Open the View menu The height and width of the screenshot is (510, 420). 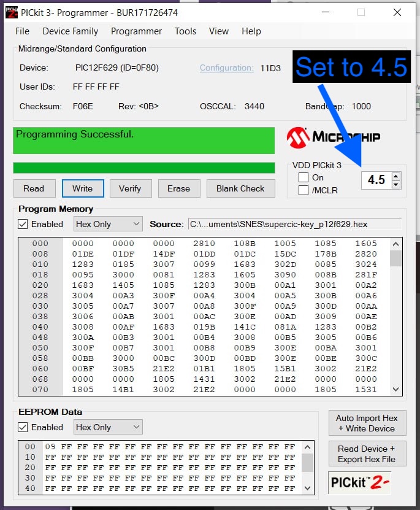219,31
